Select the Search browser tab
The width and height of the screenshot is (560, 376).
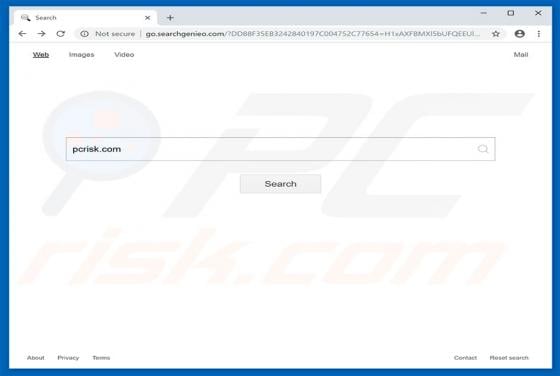tap(85, 17)
